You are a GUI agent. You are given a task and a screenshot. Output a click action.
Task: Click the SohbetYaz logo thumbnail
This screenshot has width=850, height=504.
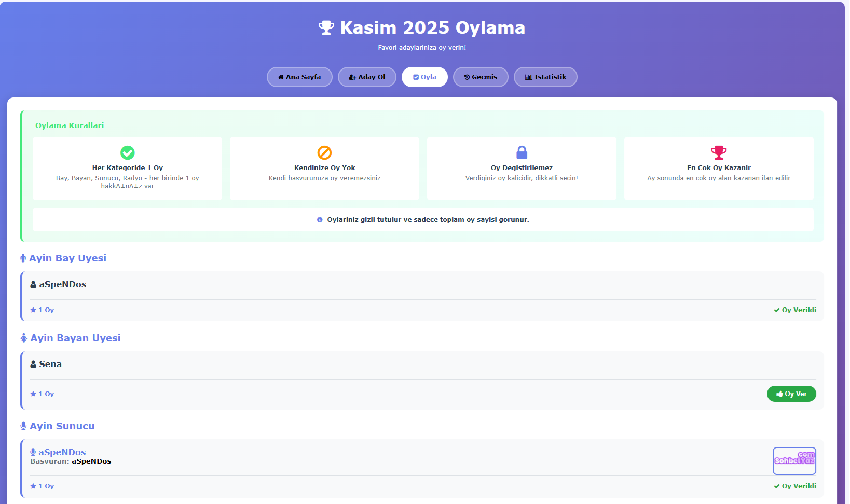coord(794,460)
